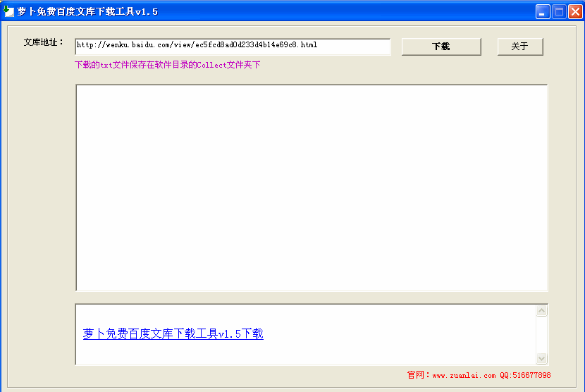This screenshot has width=585, height=392.
Task: Click the red 官网 www.zuanlai.com text
Action: [479, 375]
